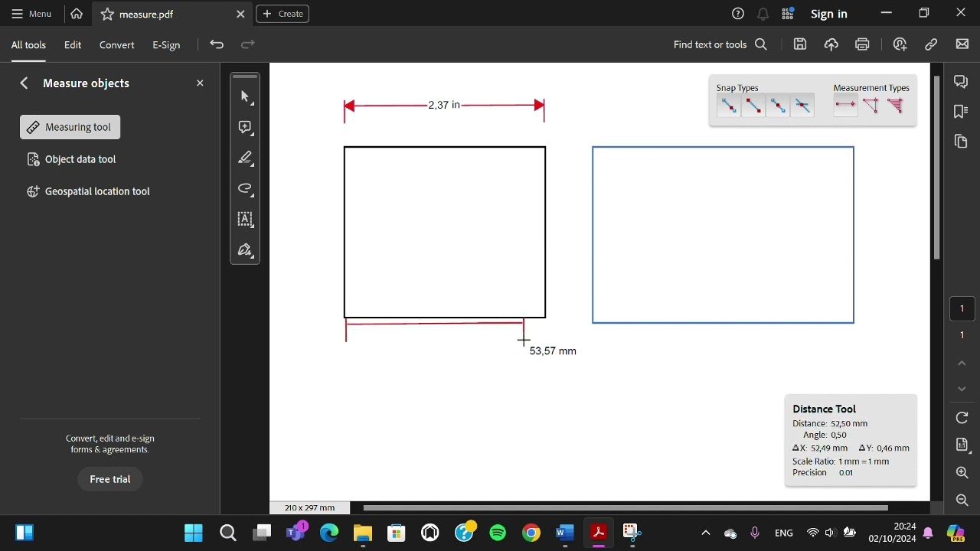Click the horizontal document scrollbar
The width and height of the screenshot is (980, 551).
(626, 507)
